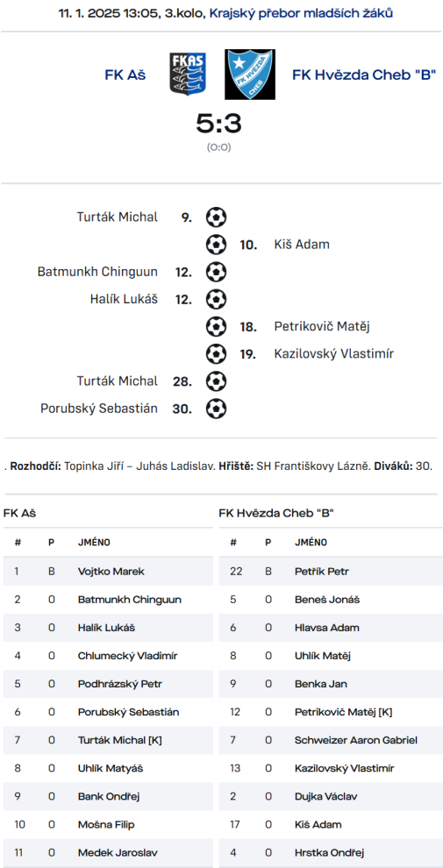Image resolution: width=443 pixels, height=868 pixels.
Task: Click the ball icon for Kazilovský Vlastimír's goal
Action: (x=216, y=353)
